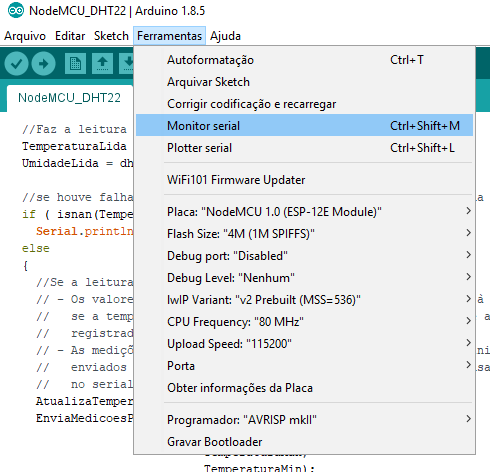490x472 pixels.
Task: Click the Verify checkmark toolbar icon
Action: click(x=16, y=63)
